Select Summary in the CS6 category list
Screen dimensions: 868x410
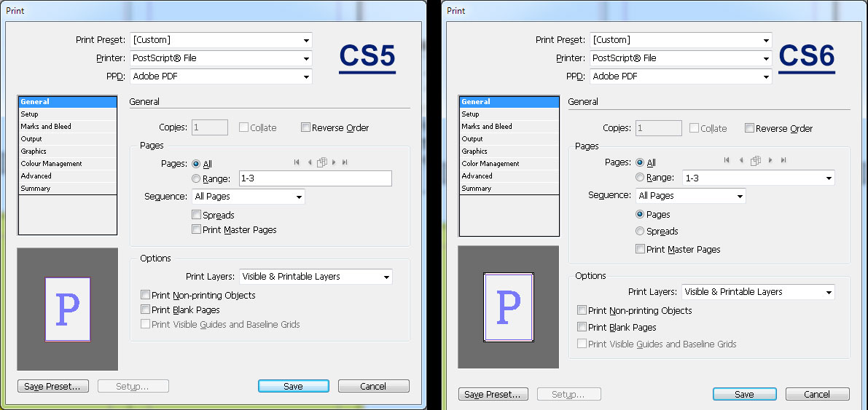click(508, 188)
